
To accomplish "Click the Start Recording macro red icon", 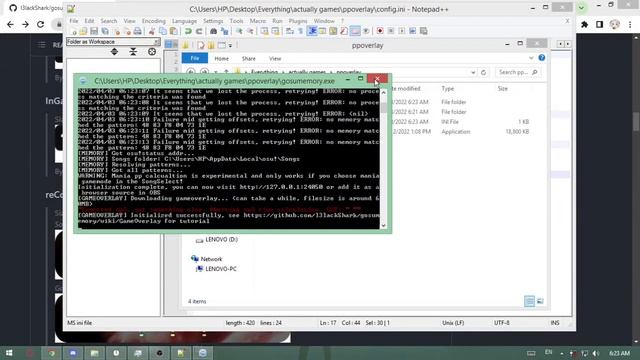I will tap(380, 31).
